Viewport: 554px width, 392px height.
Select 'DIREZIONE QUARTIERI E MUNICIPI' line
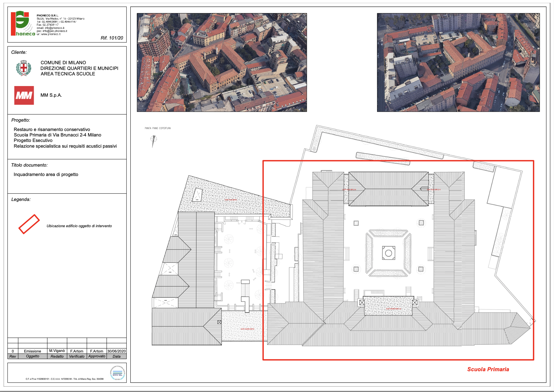(x=79, y=68)
